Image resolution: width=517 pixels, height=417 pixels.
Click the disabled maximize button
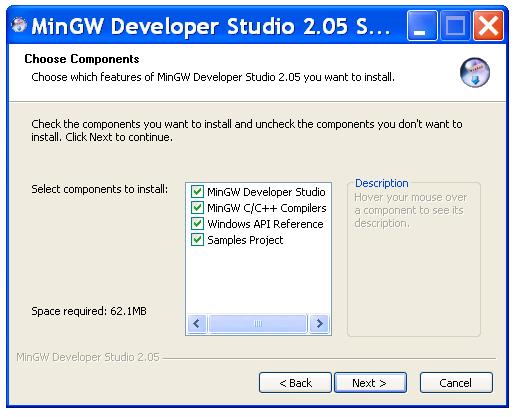(455, 26)
